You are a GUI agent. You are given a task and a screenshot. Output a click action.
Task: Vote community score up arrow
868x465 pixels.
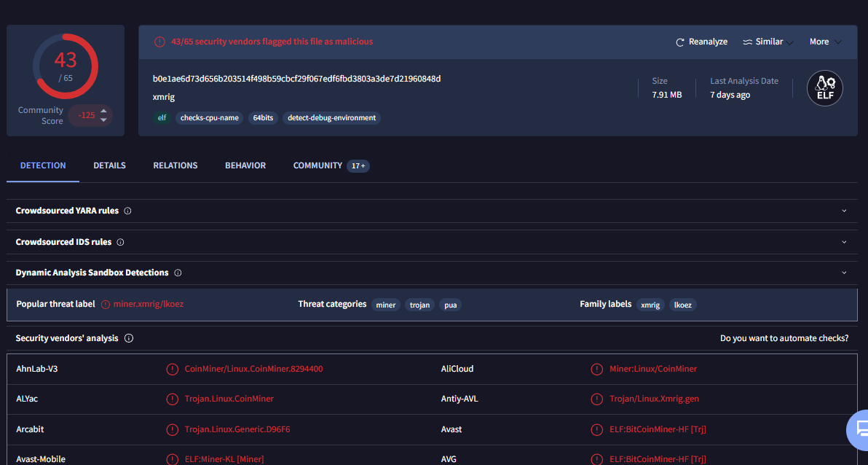[x=103, y=111]
